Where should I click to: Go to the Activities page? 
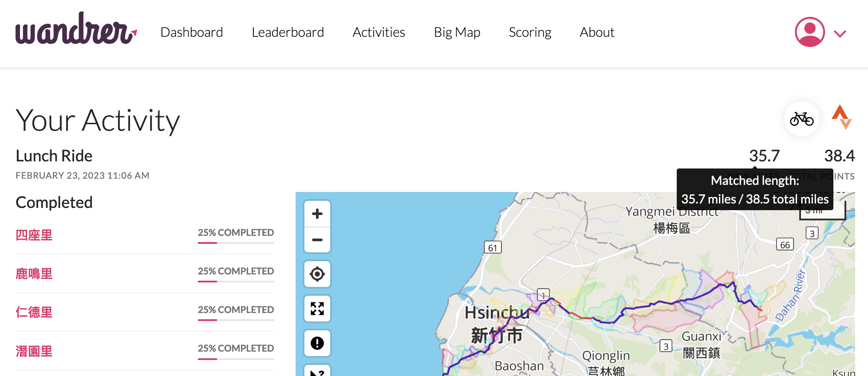tap(379, 32)
